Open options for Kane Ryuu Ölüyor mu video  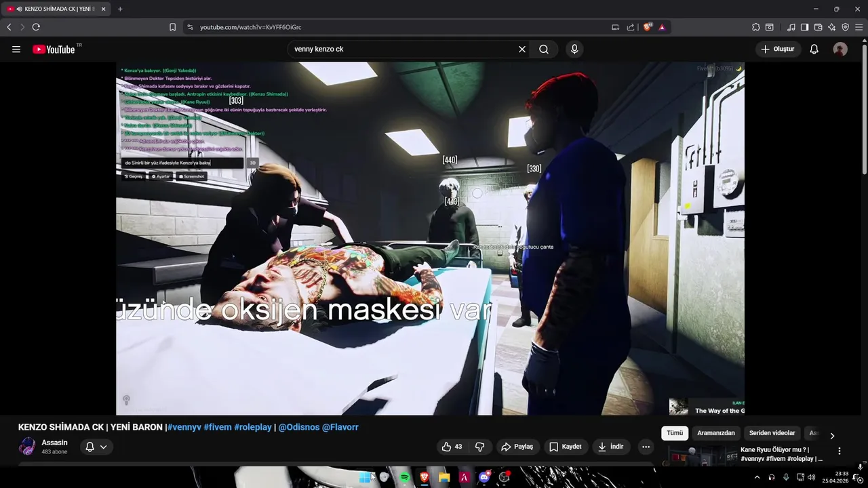click(839, 451)
